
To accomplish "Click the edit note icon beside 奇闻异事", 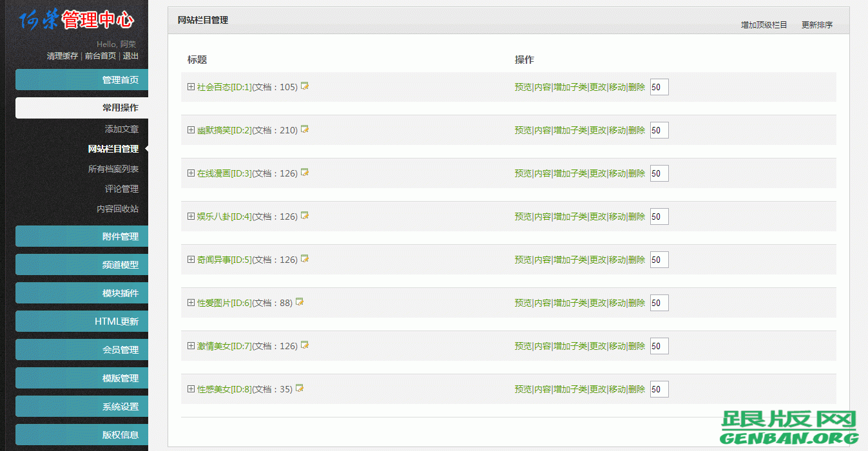I will [x=305, y=259].
